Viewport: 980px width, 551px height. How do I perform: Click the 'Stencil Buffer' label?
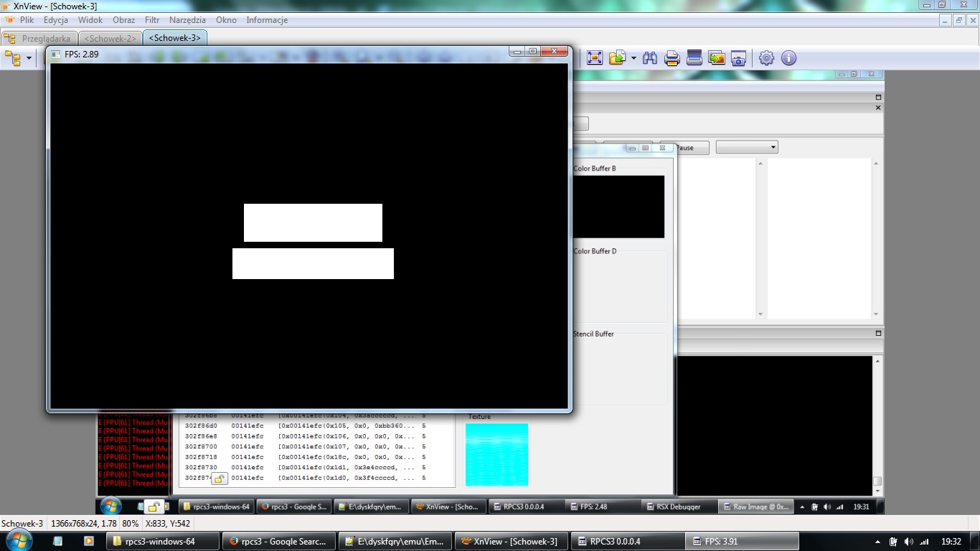tap(593, 334)
